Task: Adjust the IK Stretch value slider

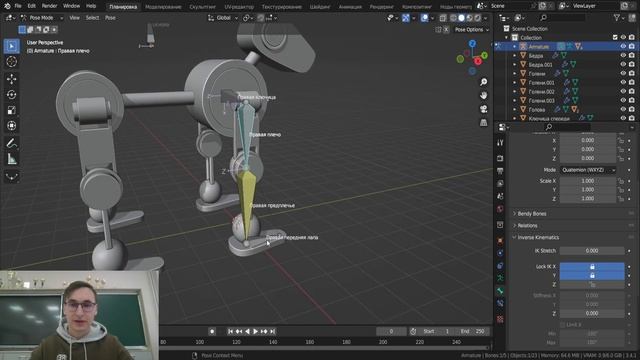Action: tap(592, 251)
